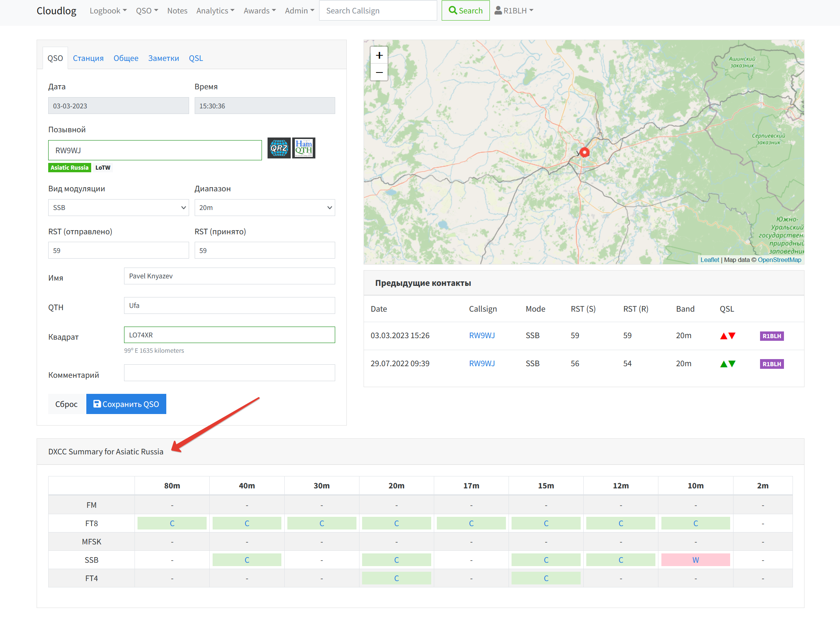840x633 pixels.
Task: Expand the Logbook menu
Action: coord(108,10)
